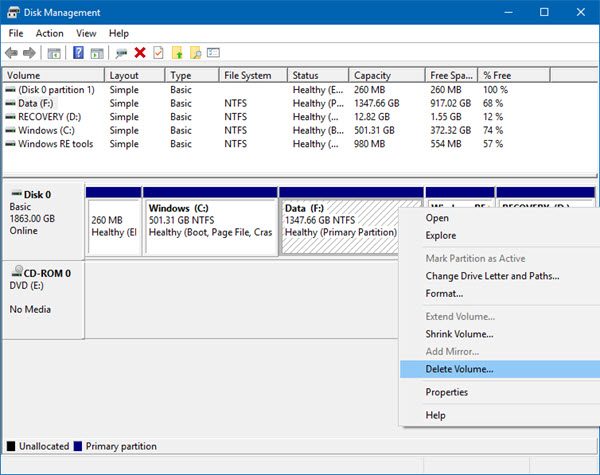Click the folder with green arrow icon
Viewport: 600px width, 475px height.
[x=177, y=53]
